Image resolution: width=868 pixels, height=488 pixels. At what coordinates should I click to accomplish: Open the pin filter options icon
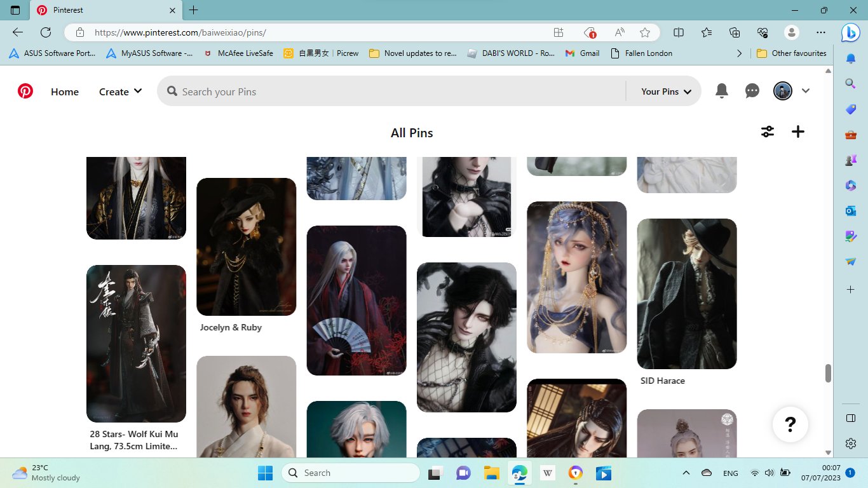coord(768,132)
